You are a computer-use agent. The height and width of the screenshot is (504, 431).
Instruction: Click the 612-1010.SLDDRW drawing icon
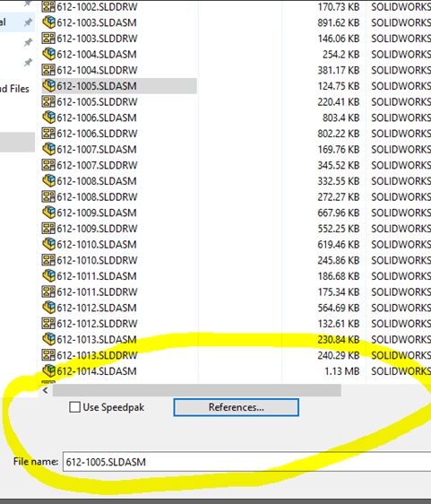click(48, 260)
